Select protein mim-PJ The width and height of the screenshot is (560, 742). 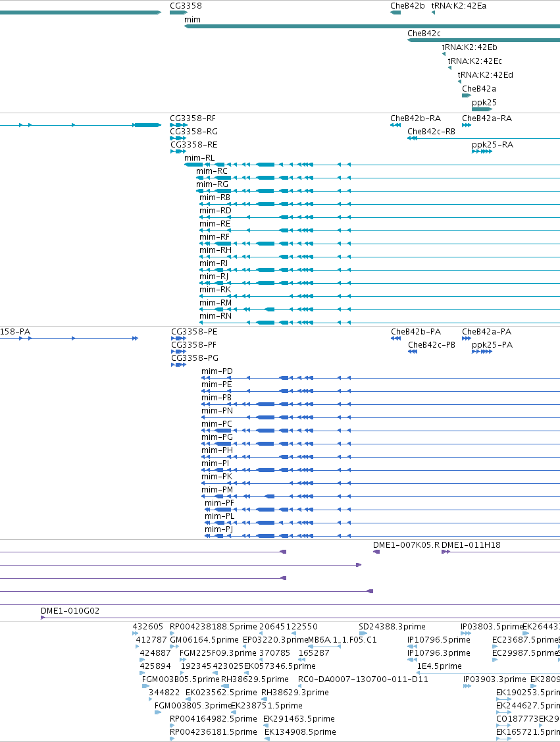tap(218, 529)
